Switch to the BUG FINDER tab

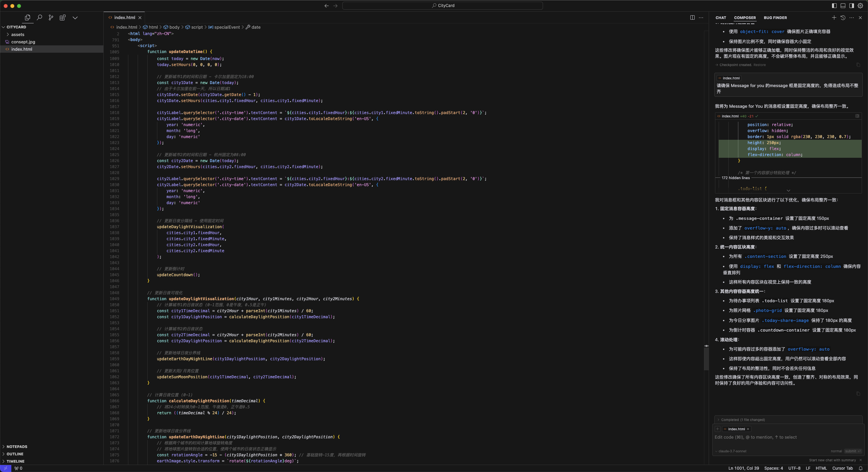click(x=775, y=18)
